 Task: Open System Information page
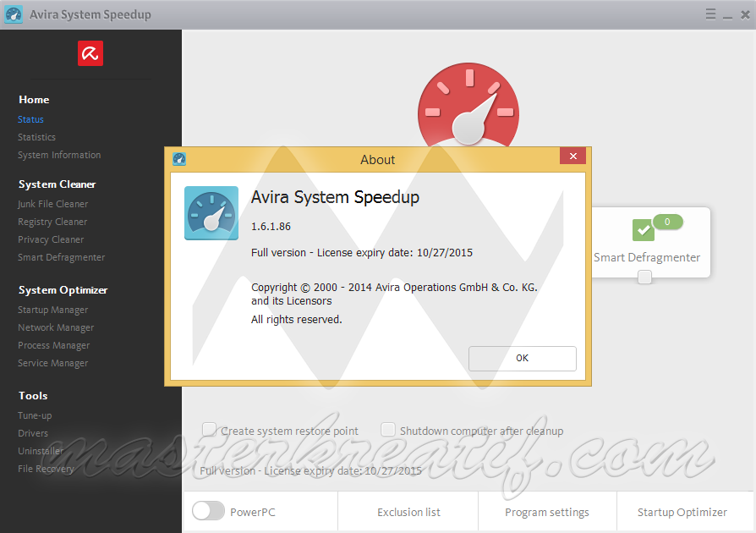click(59, 155)
